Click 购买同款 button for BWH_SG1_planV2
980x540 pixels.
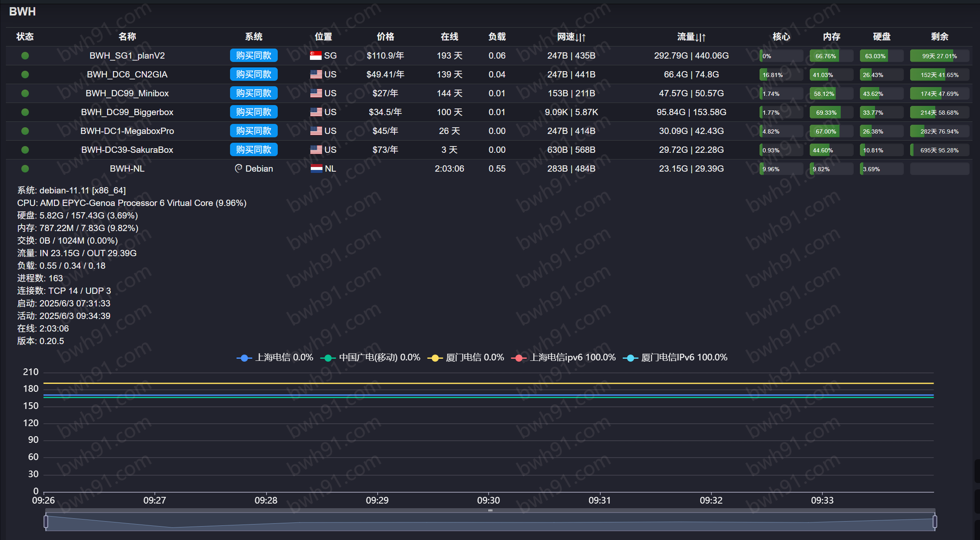tap(253, 56)
